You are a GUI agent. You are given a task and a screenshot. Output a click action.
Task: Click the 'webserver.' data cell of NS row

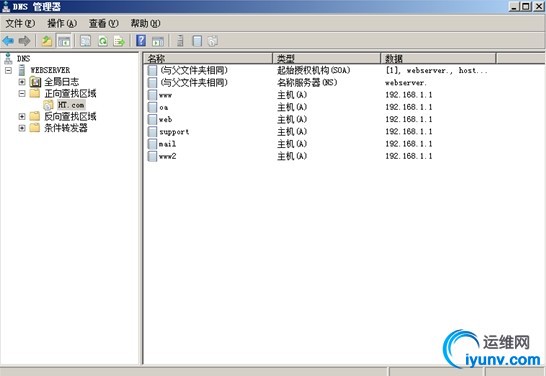(406, 83)
